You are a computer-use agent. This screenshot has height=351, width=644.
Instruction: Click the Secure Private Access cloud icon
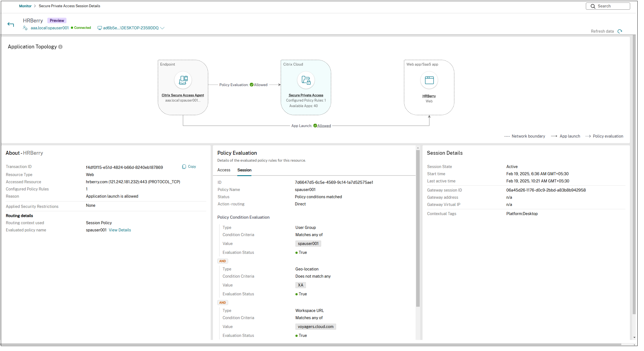click(x=306, y=80)
